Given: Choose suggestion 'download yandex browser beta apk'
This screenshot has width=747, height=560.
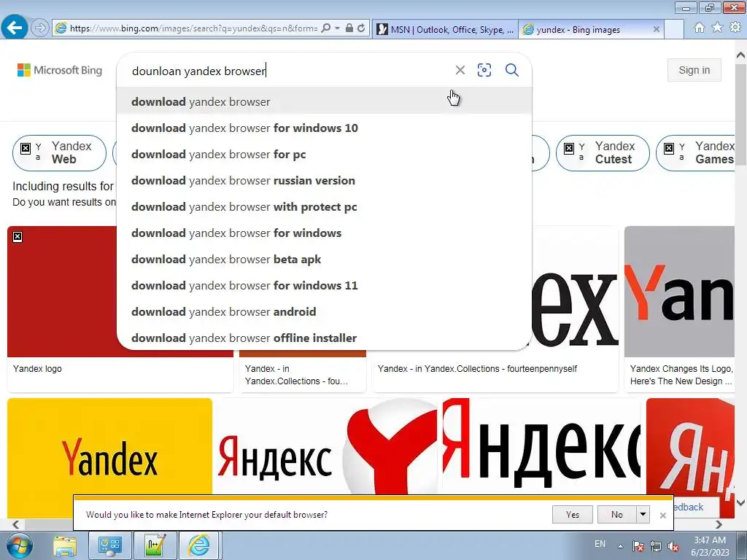Looking at the screenshot, I should click(x=324, y=259).
